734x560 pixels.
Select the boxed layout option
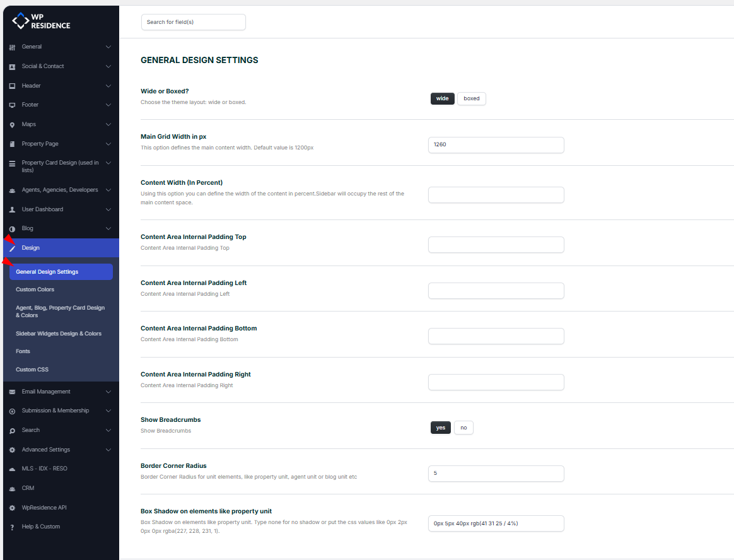(x=471, y=99)
